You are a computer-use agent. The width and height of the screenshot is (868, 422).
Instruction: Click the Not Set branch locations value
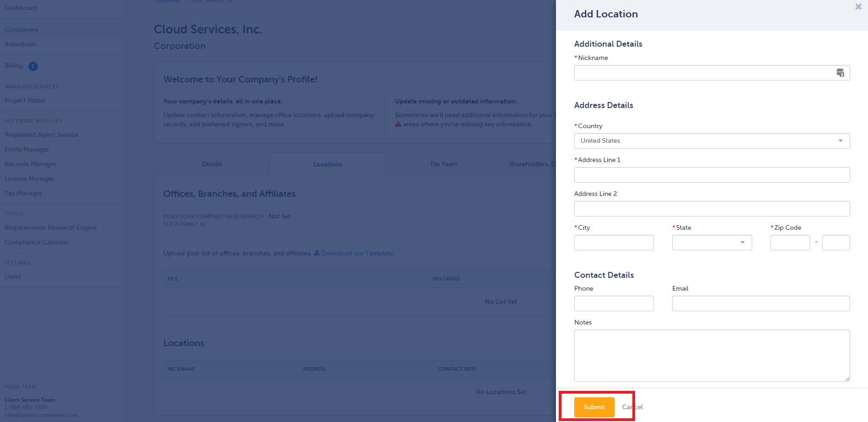pyautogui.click(x=280, y=216)
